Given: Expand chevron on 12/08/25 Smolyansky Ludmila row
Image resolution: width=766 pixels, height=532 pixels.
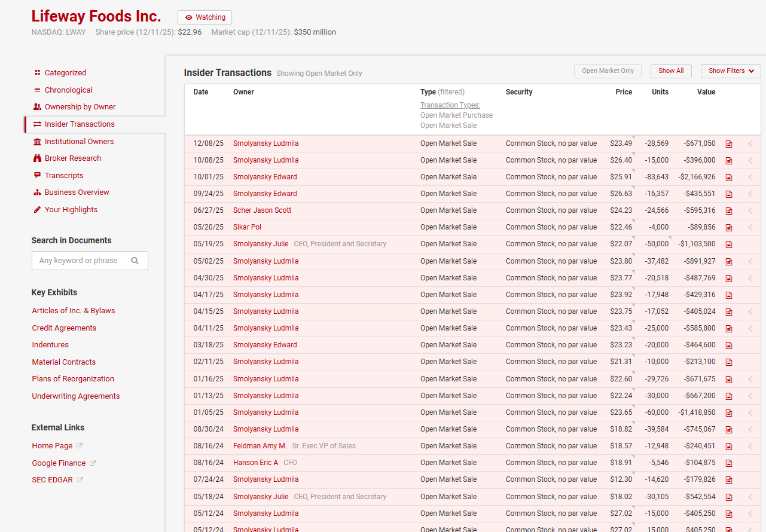Looking at the screenshot, I should click(750, 143).
